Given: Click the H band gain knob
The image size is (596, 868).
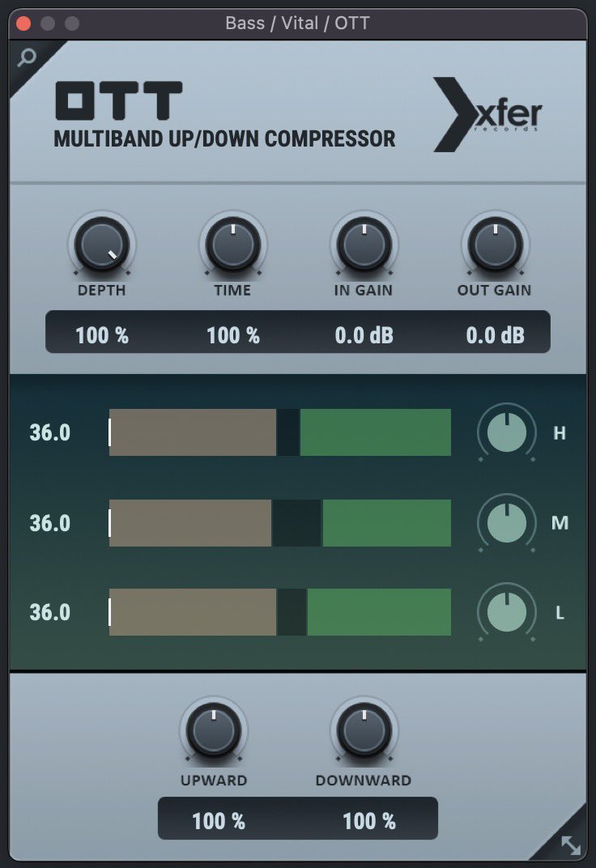Looking at the screenshot, I should click(506, 432).
